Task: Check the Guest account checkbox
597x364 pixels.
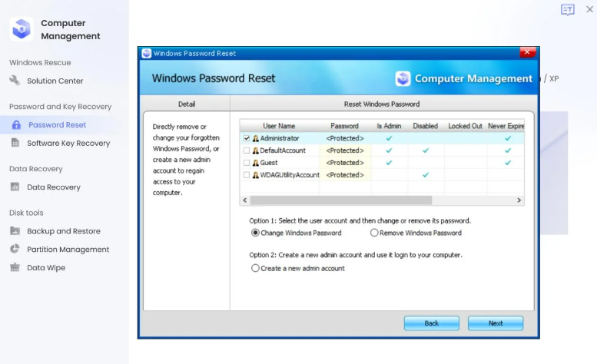Action: [247, 163]
